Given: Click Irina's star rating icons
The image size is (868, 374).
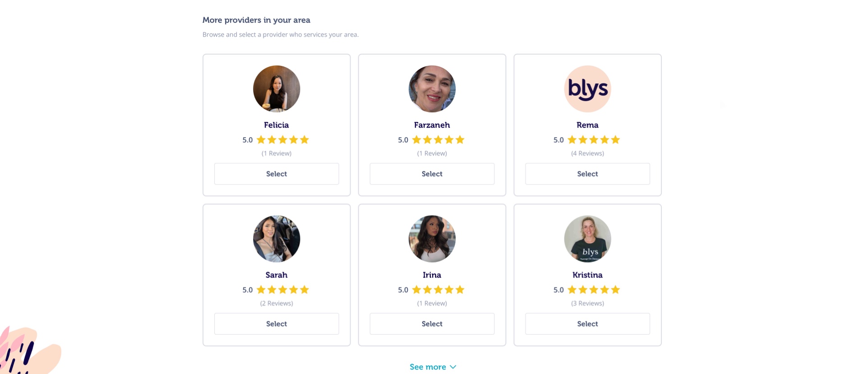Looking at the screenshot, I should 438,290.
